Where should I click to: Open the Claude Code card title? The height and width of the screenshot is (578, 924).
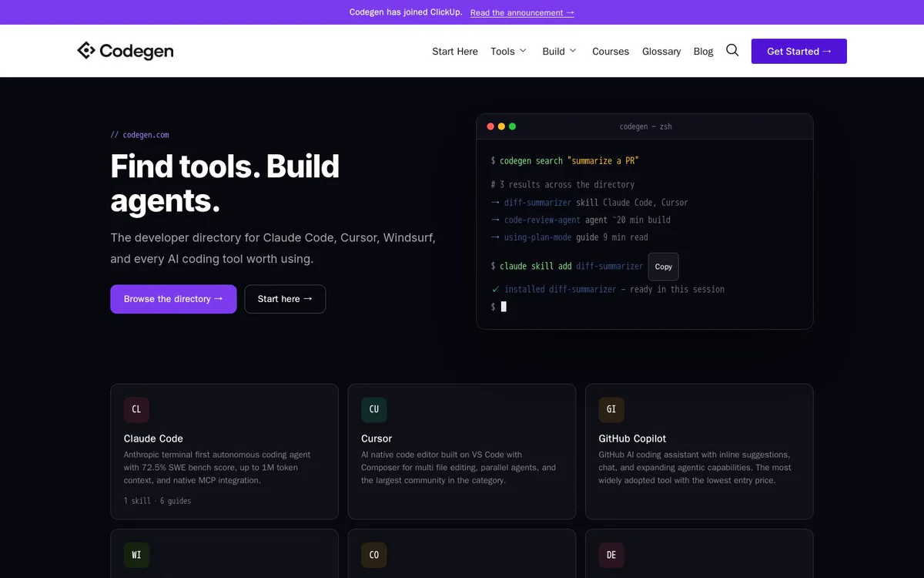153,439
